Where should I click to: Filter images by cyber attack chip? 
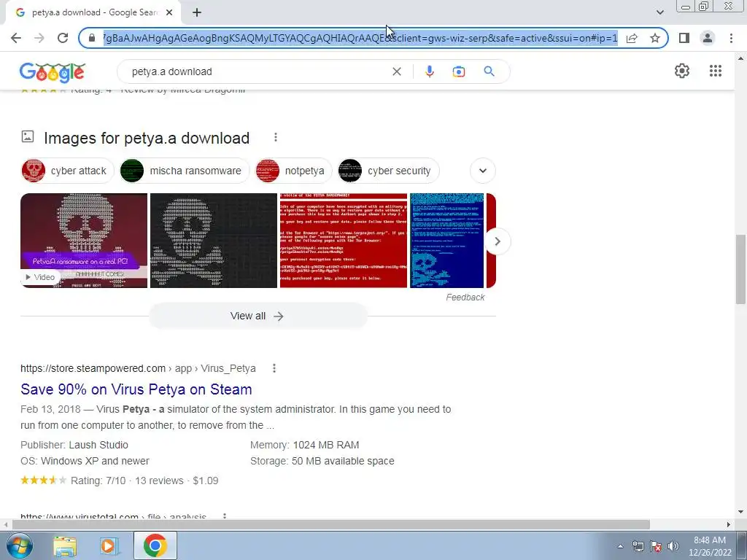pyautogui.click(x=68, y=171)
